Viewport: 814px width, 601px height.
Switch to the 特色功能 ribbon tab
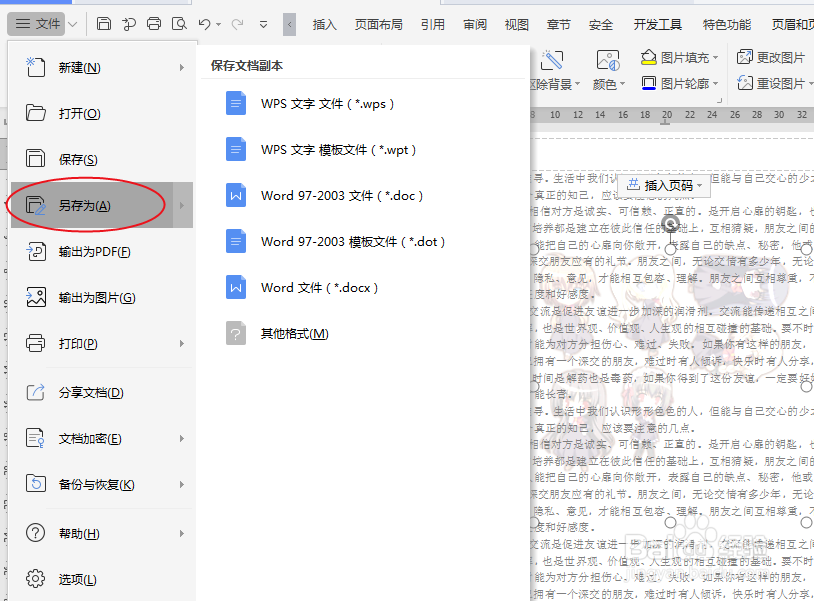727,24
